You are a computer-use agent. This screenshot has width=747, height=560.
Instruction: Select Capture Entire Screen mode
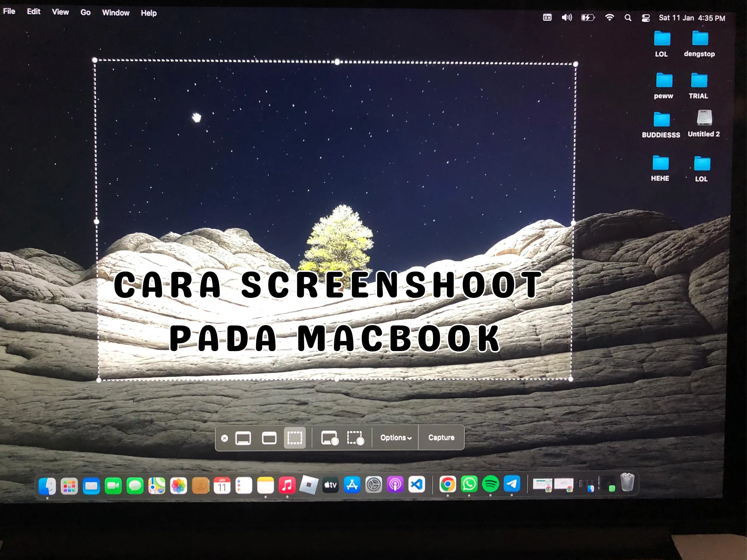pyautogui.click(x=243, y=438)
